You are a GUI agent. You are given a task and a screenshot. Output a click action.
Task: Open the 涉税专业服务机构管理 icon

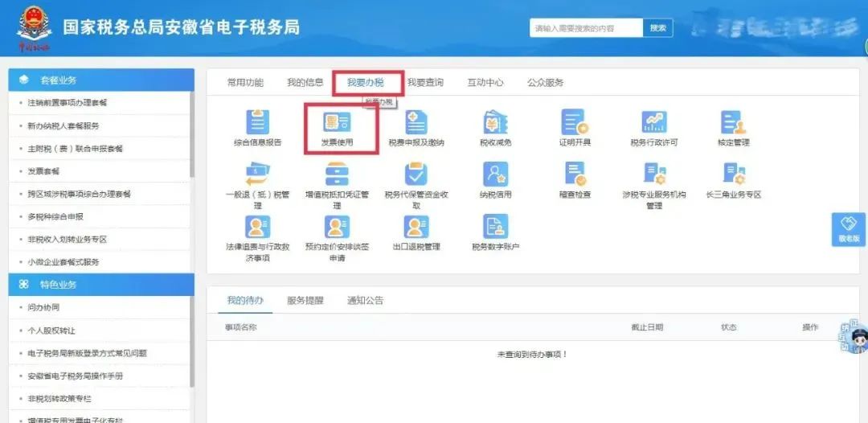coord(654,174)
